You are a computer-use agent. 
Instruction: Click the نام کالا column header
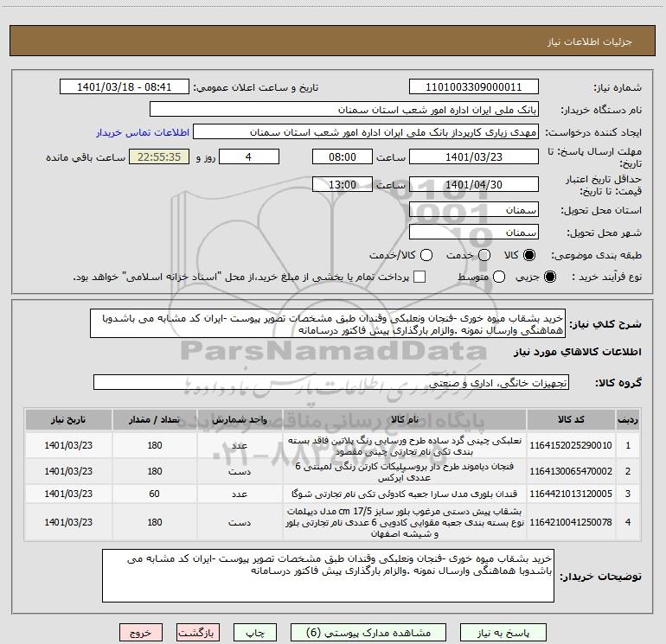pyautogui.click(x=405, y=420)
